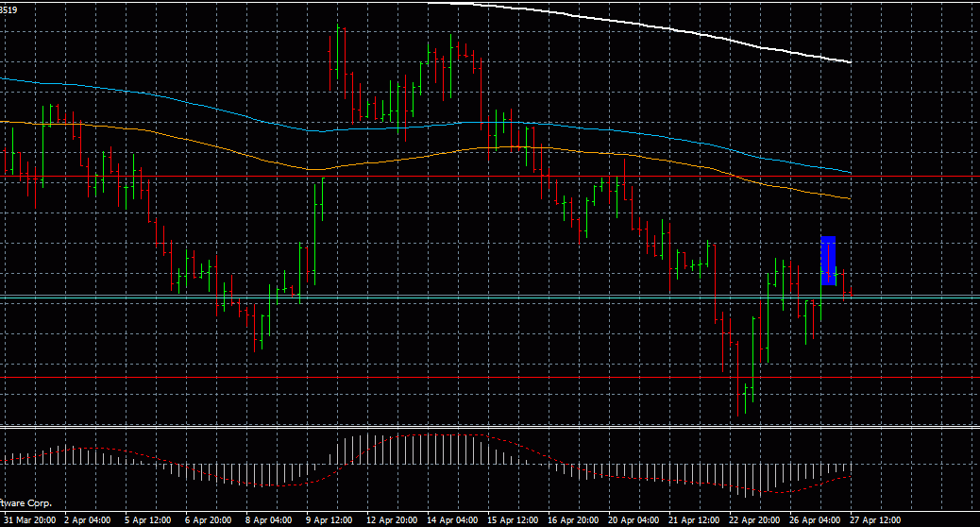Click the "27 Apr 12:00" time label
The width and height of the screenshot is (980, 527).
[875, 520]
